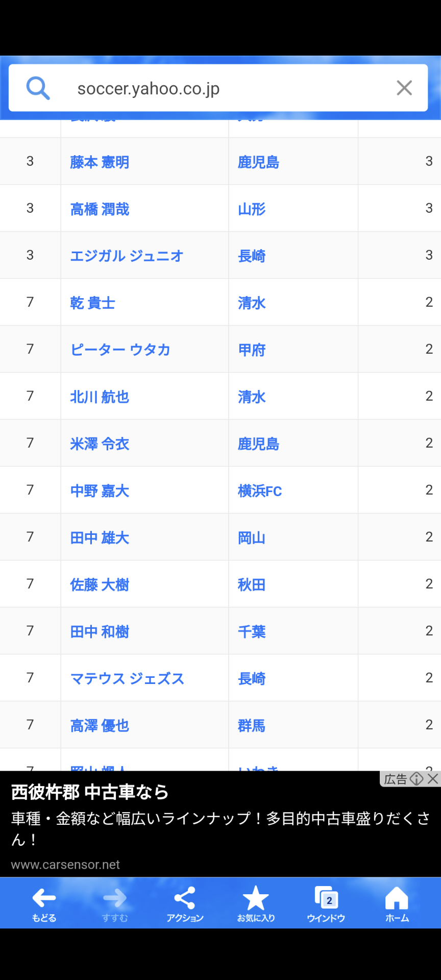This screenshot has width=441, height=980.
Task: Go back with もどる arrow
Action: click(44, 904)
